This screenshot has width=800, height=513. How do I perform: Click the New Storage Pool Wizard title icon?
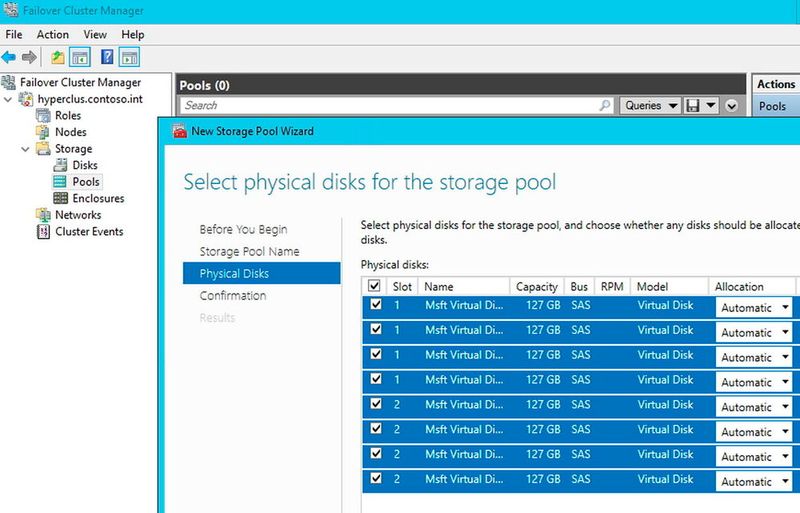click(x=180, y=131)
